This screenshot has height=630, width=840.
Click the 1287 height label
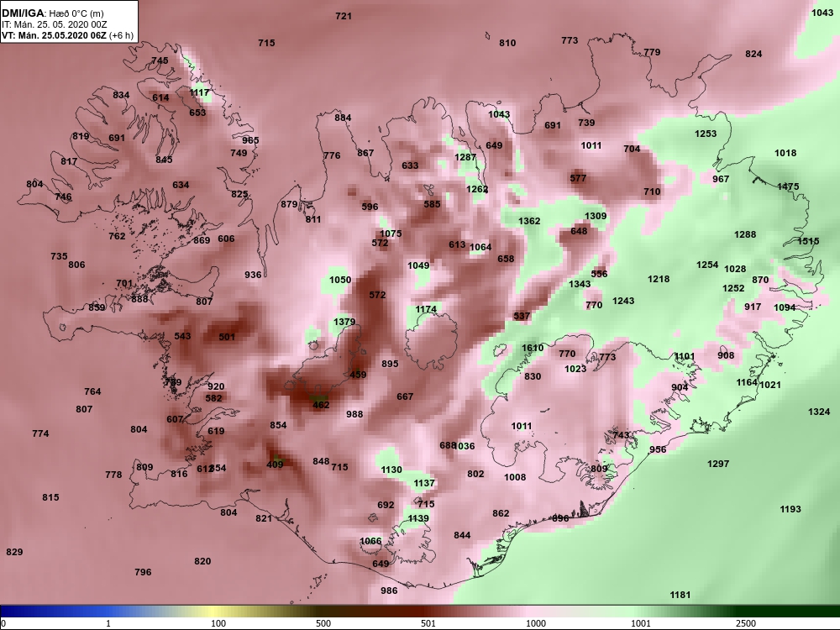click(465, 157)
